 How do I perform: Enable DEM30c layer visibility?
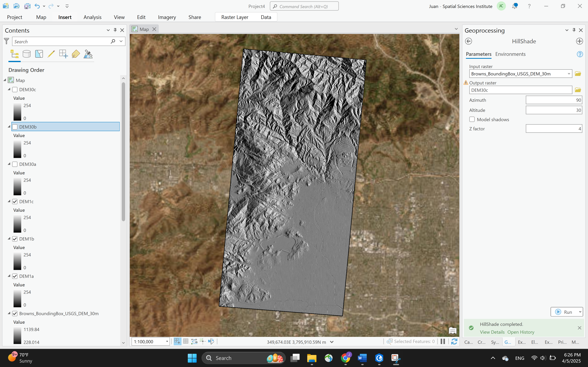pyautogui.click(x=15, y=89)
